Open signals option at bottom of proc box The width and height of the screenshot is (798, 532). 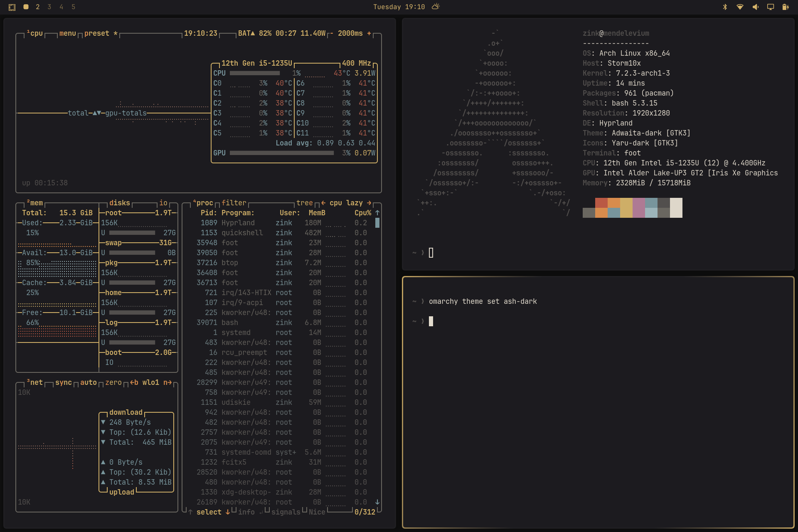[286, 512]
